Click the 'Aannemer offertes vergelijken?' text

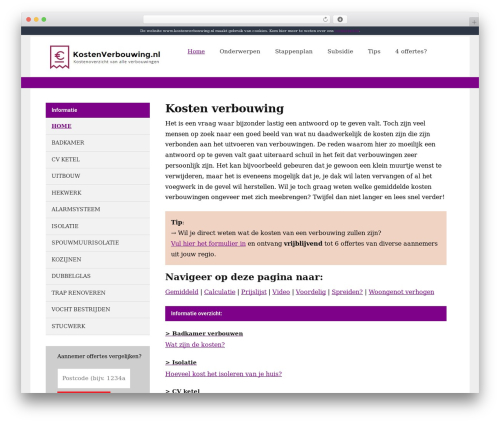[x=99, y=356]
